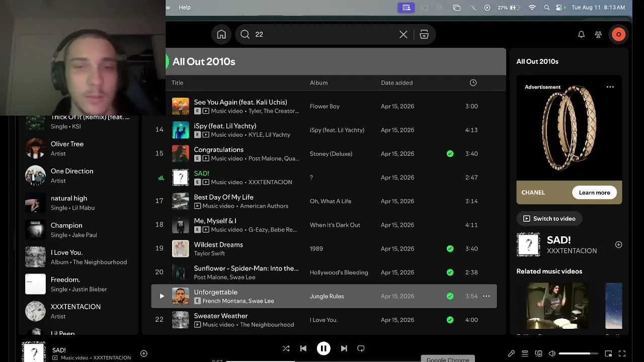Adjust the volume slider

click(x=579, y=353)
